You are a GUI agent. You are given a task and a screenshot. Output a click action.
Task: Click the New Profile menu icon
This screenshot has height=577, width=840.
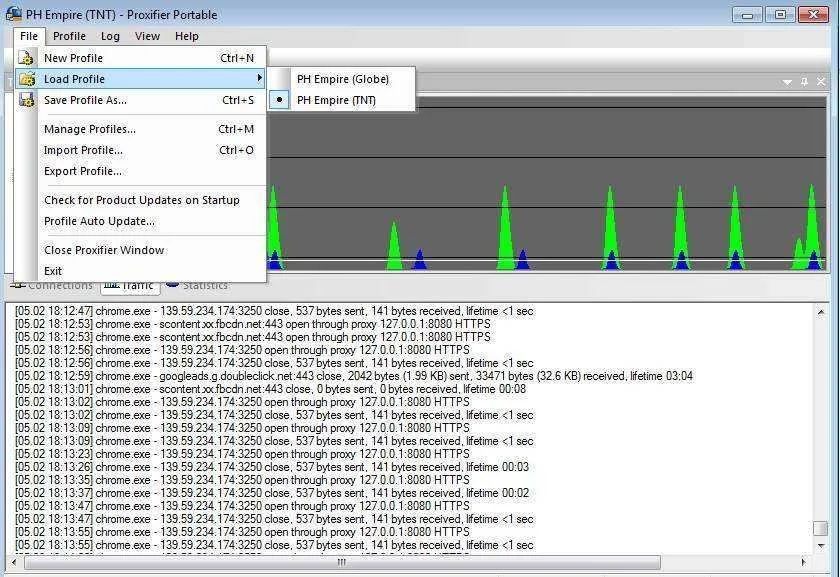(x=26, y=57)
